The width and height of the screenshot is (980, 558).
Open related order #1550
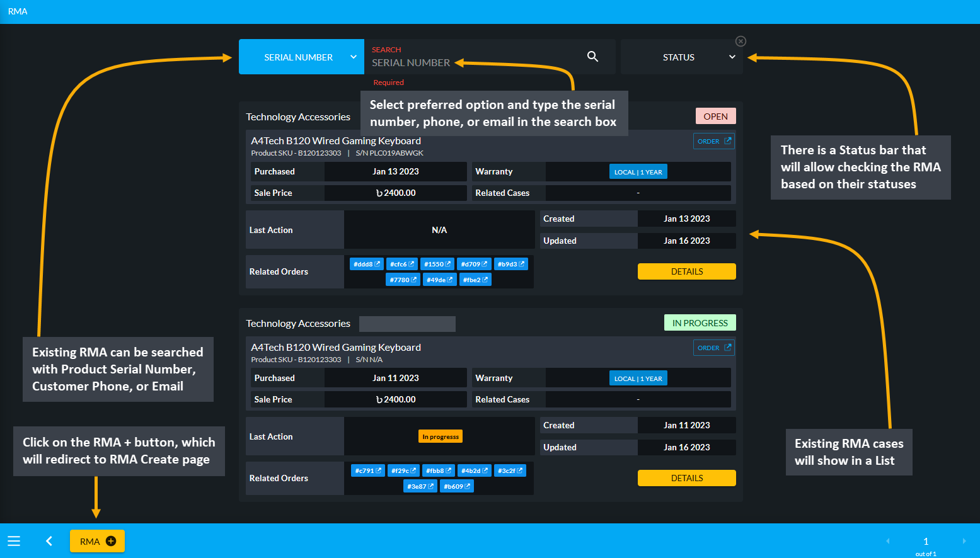pos(437,264)
